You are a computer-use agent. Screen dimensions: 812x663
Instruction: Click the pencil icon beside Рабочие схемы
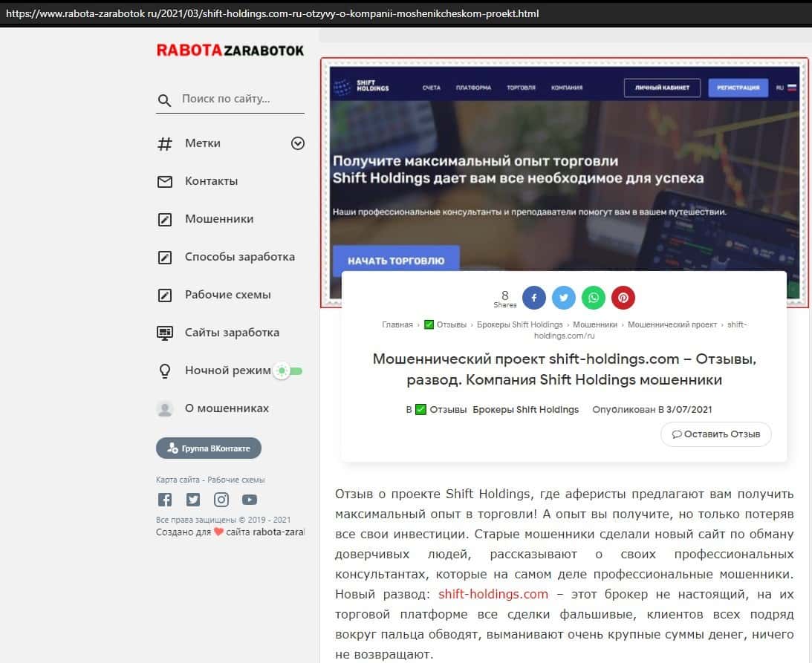point(165,295)
